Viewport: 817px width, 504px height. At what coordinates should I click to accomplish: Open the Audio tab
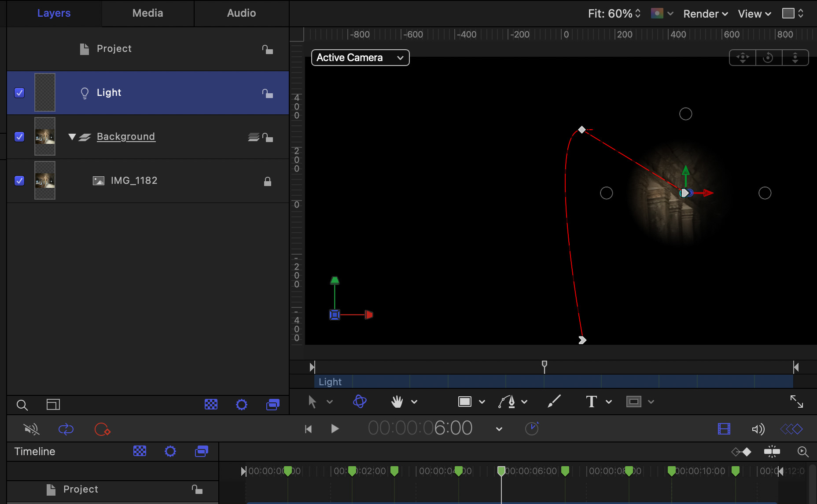241,13
